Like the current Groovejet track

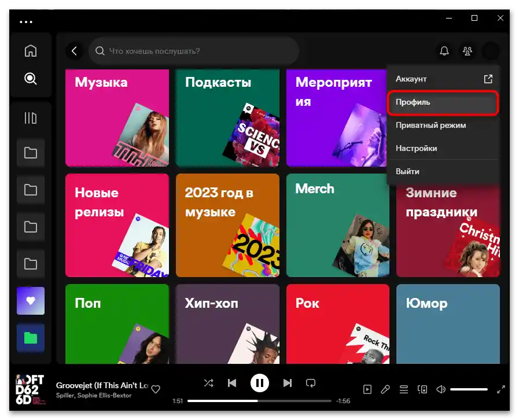(x=155, y=389)
